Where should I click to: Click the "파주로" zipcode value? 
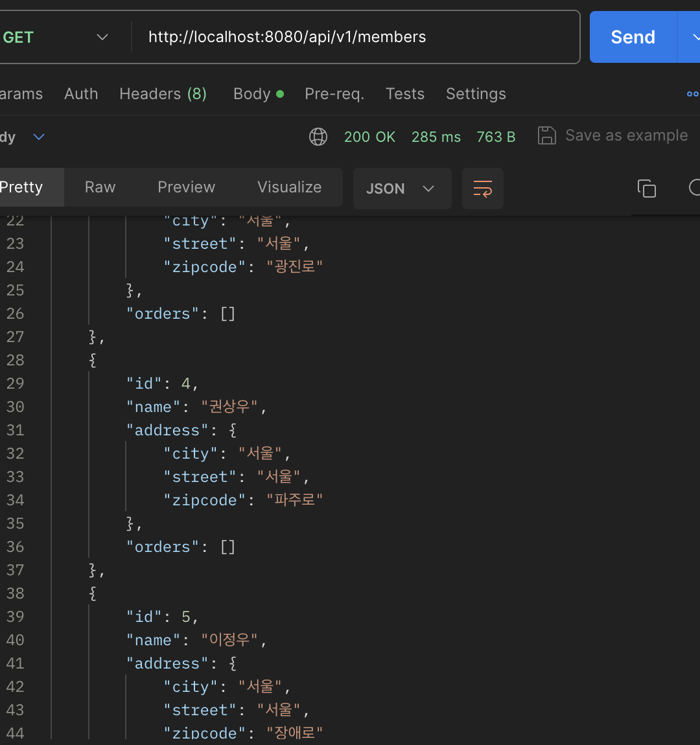pos(295,500)
